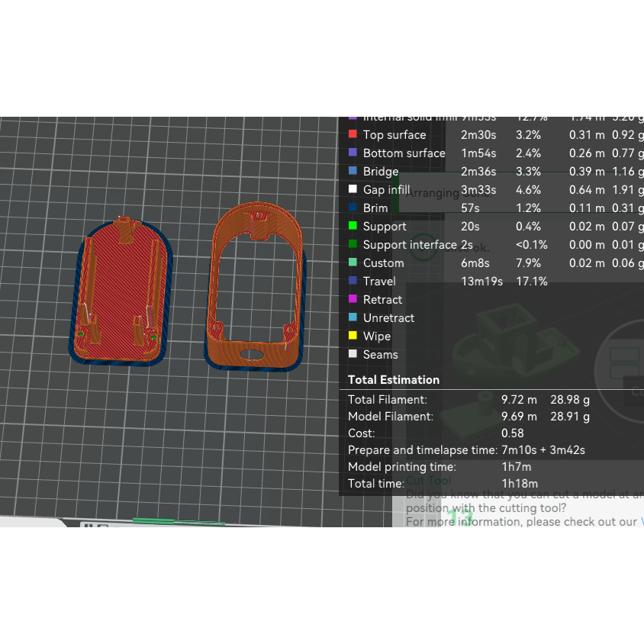Show Wipe moves via yellow swatch
Image resolution: width=644 pixels, height=644 pixels.
(353, 336)
